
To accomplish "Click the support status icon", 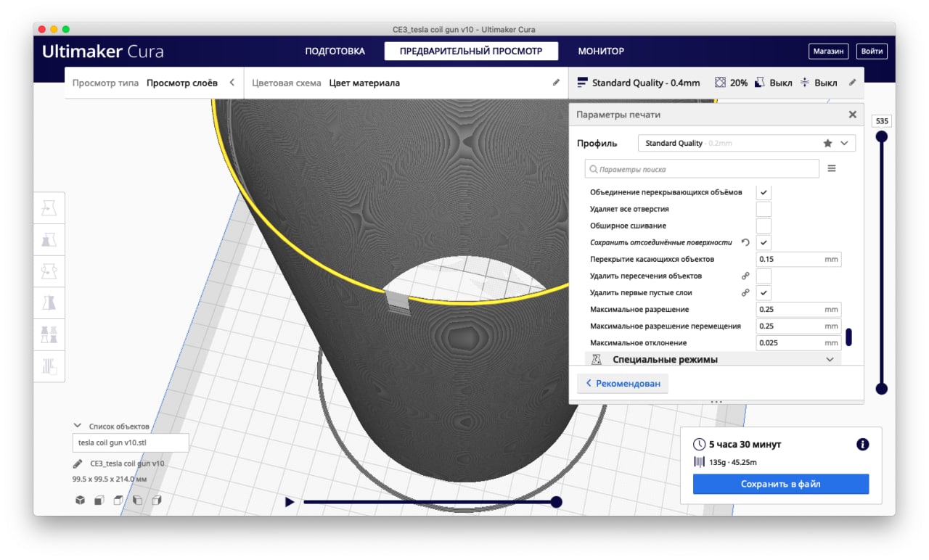I will (x=759, y=83).
